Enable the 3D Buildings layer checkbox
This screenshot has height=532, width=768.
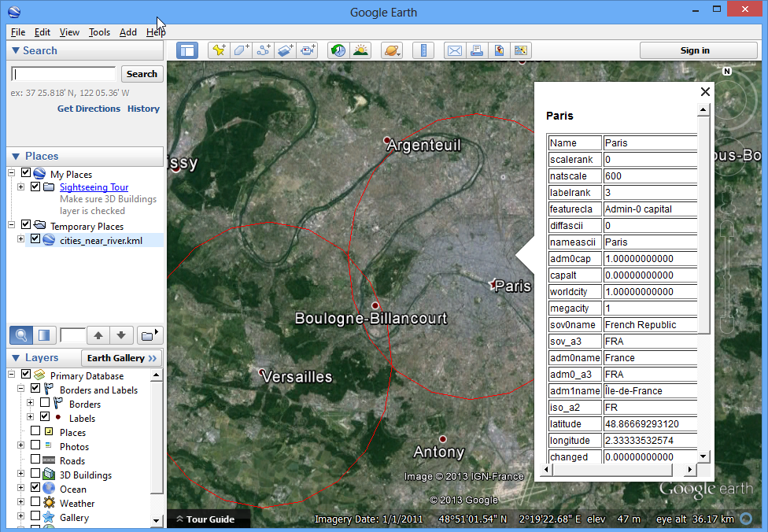point(35,475)
